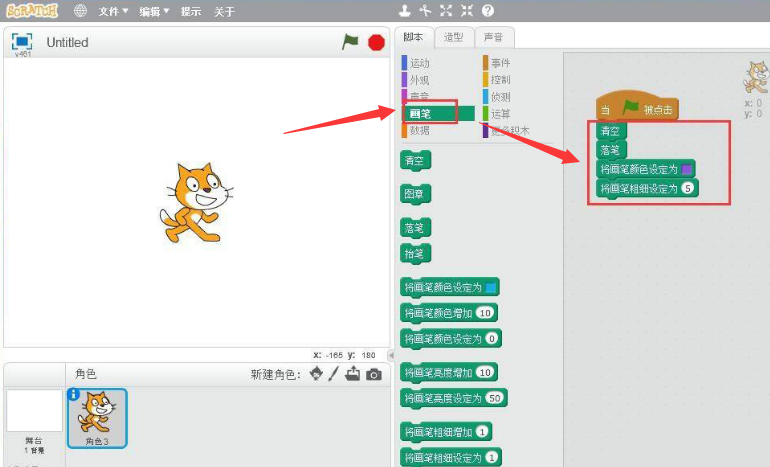Click the green flag to run
This screenshot has height=467, width=770.
coord(350,42)
